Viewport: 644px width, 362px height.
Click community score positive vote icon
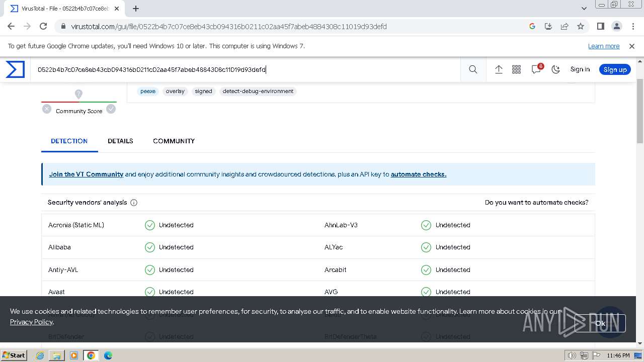(111, 109)
